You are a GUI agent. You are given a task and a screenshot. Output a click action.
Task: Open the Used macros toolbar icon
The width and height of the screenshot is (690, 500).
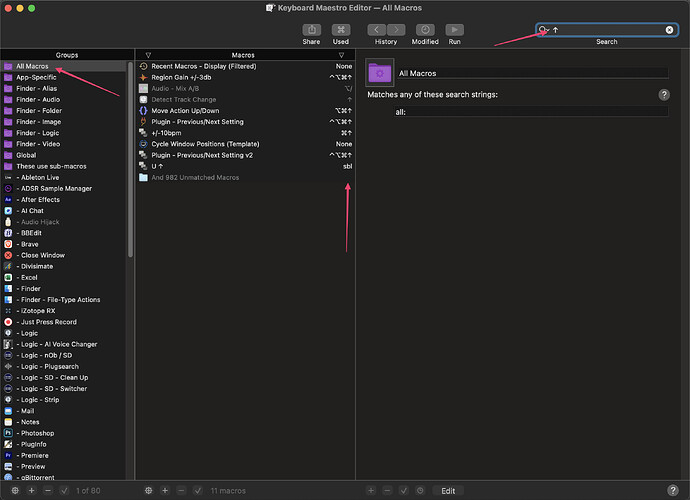341,29
